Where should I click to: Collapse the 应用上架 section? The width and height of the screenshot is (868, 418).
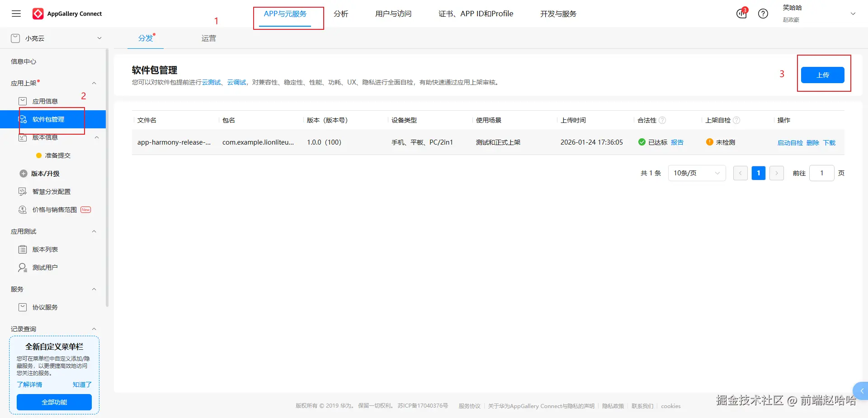pos(94,83)
